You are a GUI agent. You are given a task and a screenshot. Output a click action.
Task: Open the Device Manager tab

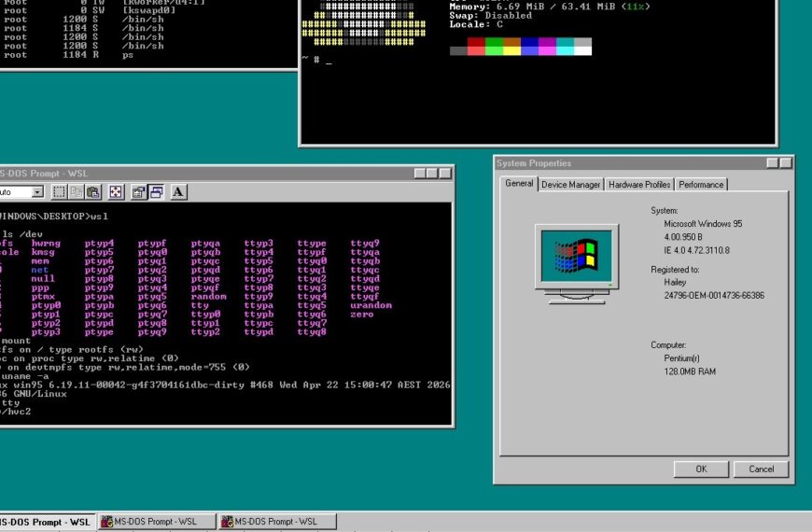point(570,185)
